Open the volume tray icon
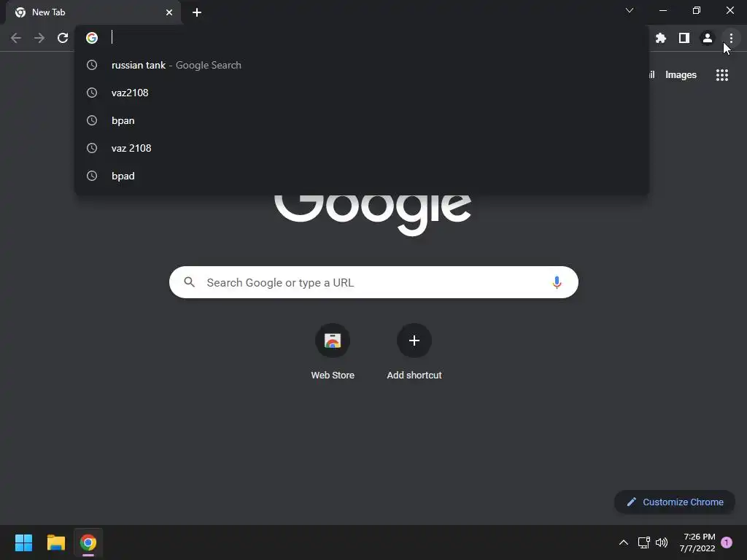 click(661, 542)
